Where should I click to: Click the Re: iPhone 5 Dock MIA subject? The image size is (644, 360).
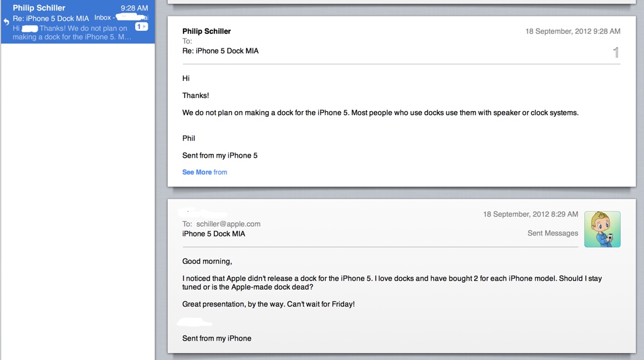[x=220, y=51]
